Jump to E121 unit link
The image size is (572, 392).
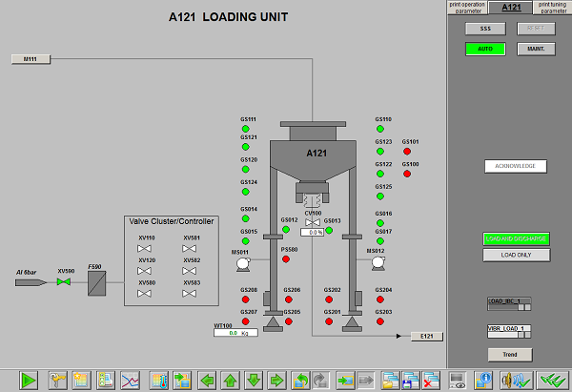(427, 336)
